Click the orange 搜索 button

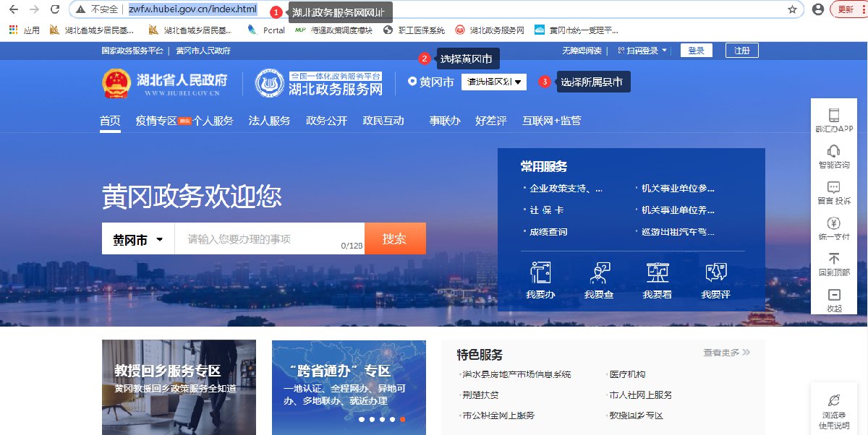395,238
